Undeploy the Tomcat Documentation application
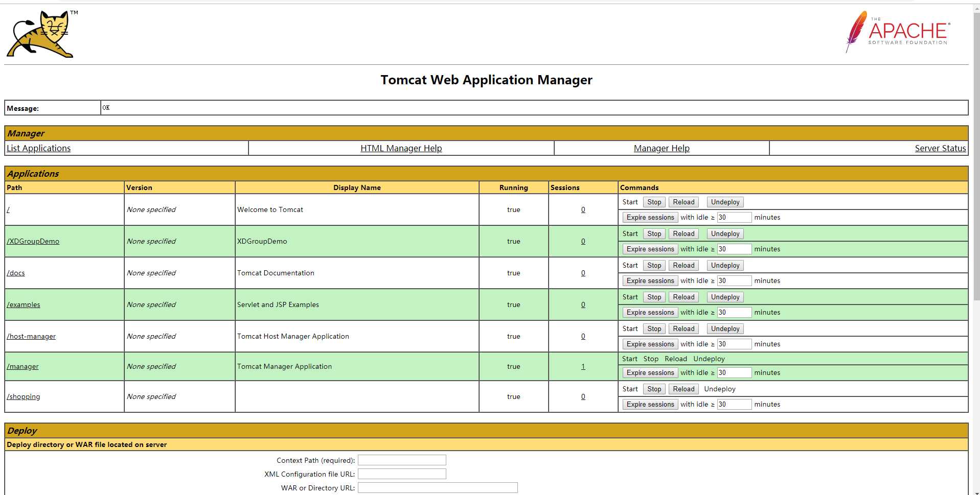Screen dimensions: 980x495 point(725,266)
